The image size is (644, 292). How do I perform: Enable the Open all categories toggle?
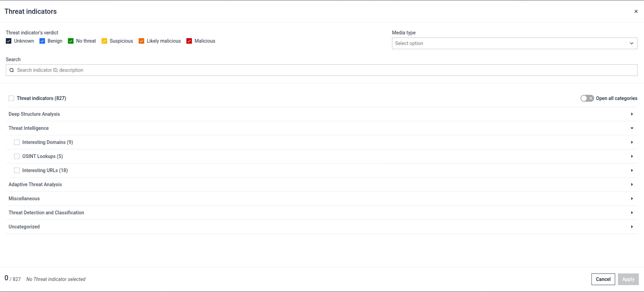click(587, 98)
